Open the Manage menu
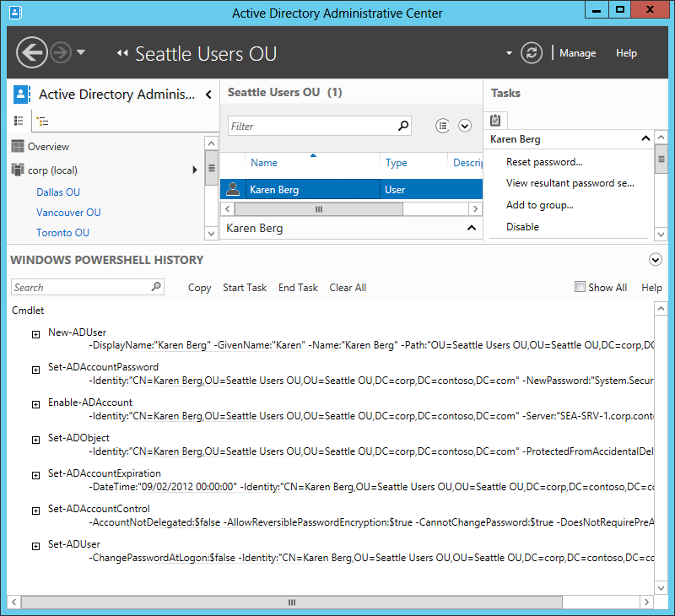The width and height of the screenshot is (675, 616). pos(577,53)
